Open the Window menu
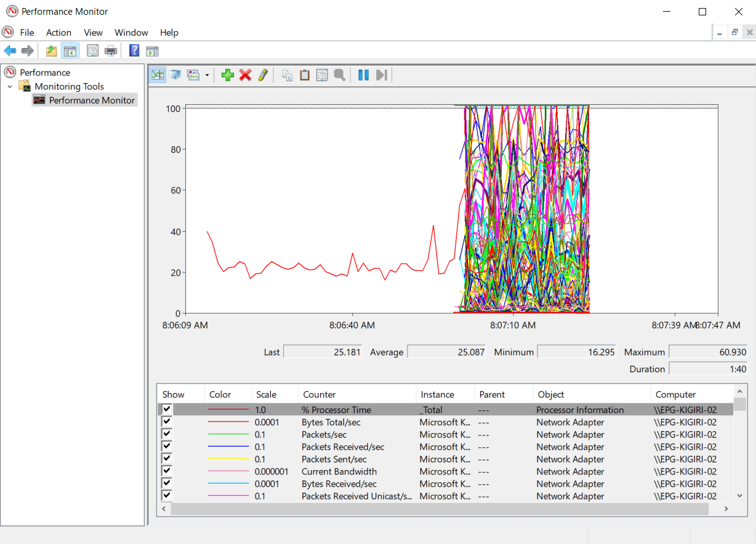The image size is (756, 544). (x=131, y=33)
